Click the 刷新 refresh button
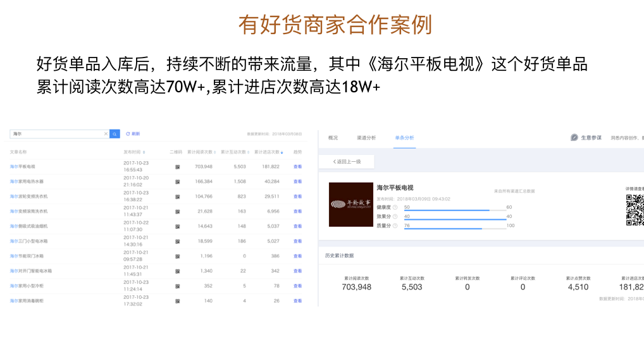This screenshot has height=359, width=644. [x=133, y=134]
